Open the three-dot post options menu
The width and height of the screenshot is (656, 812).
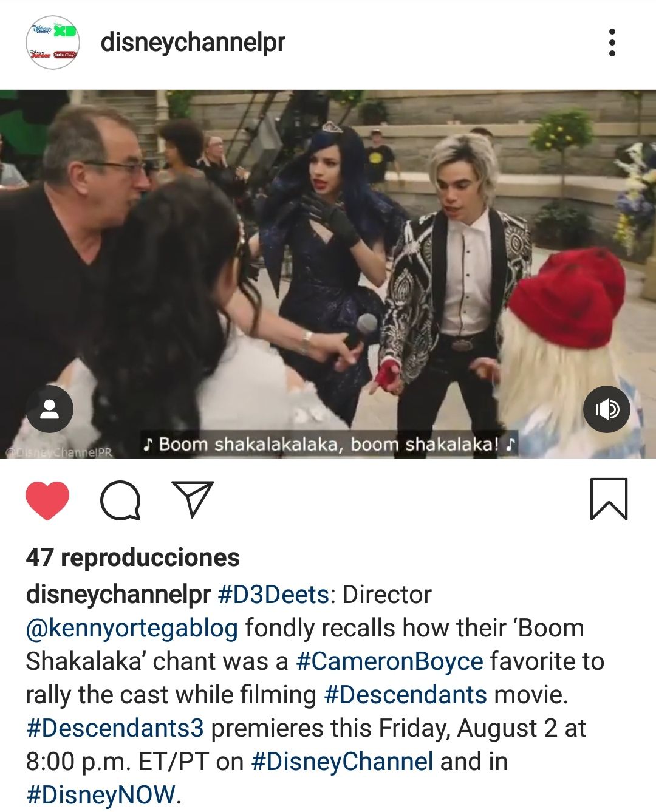pyautogui.click(x=612, y=43)
